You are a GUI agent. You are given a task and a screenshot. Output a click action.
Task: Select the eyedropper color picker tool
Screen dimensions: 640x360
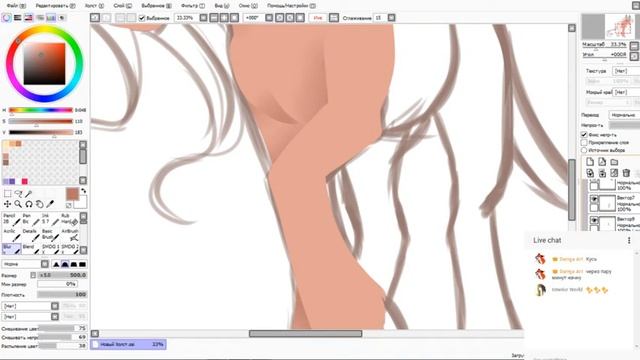pyautogui.click(x=50, y=204)
